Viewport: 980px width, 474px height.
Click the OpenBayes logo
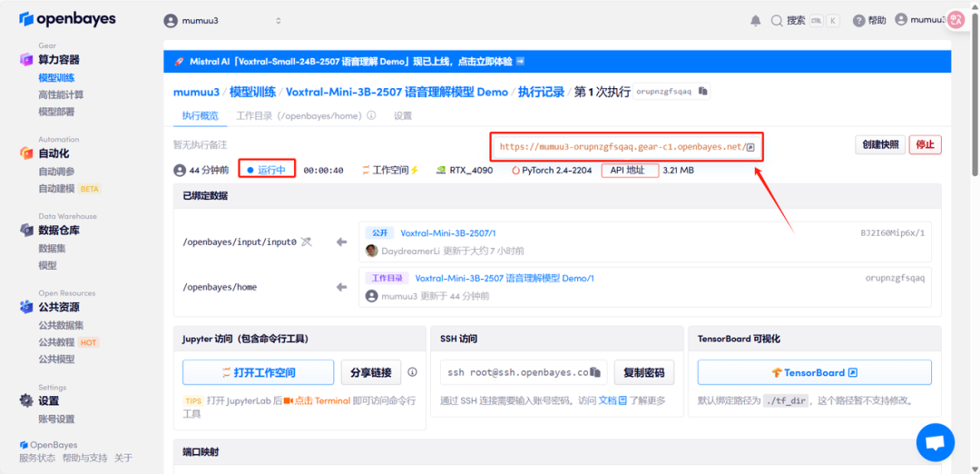pyautogui.click(x=67, y=19)
